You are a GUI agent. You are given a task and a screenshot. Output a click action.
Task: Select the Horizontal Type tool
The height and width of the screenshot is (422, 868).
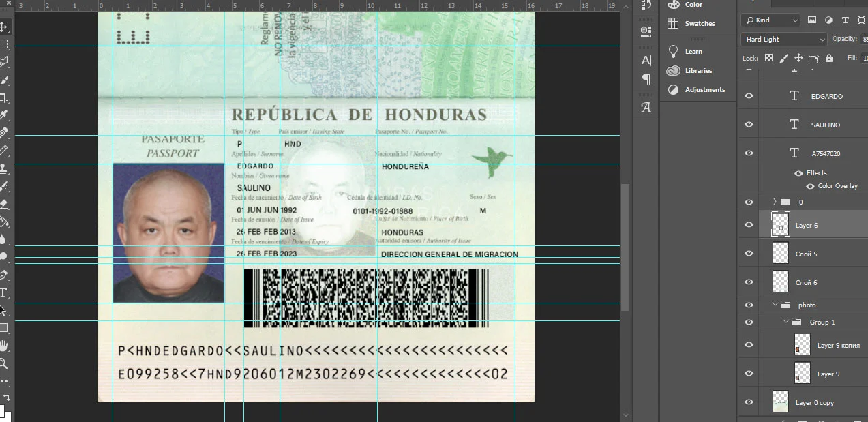coord(3,293)
